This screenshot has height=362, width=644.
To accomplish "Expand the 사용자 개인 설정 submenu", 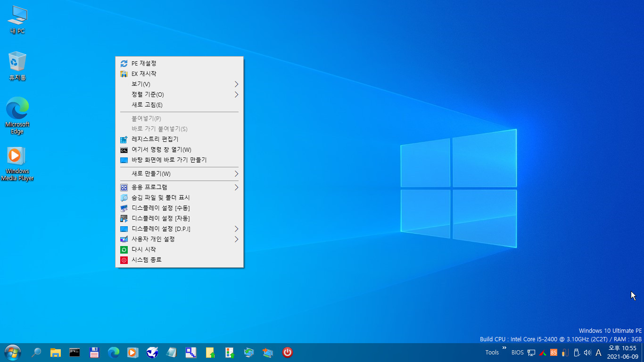I will 179,239.
